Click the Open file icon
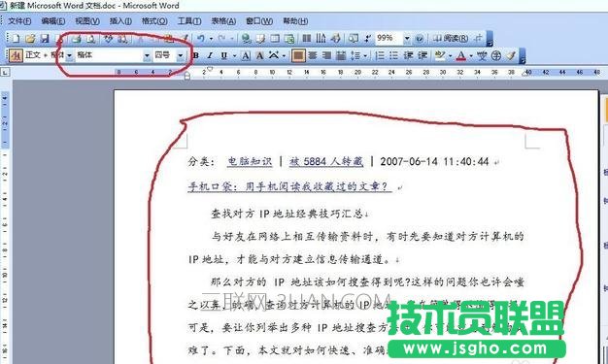Viewport: 608px width, 364px height. coord(30,38)
